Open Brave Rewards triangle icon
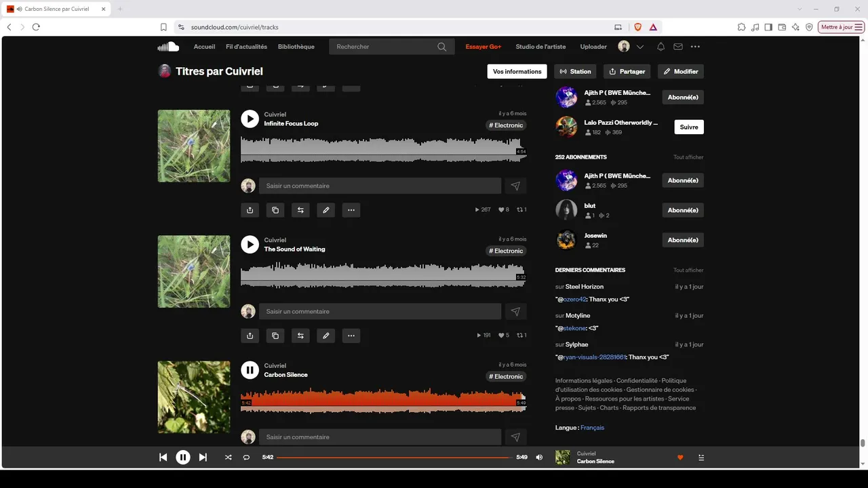 point(653,27)
